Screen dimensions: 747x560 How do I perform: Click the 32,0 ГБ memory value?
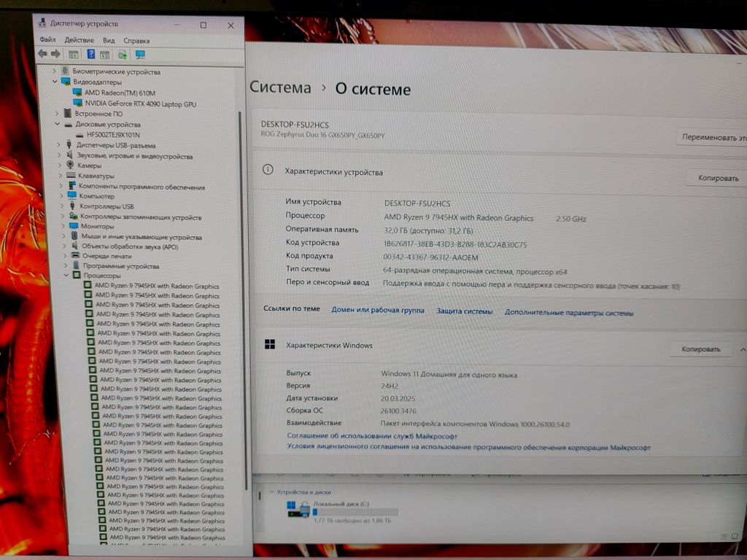[428, 231]
